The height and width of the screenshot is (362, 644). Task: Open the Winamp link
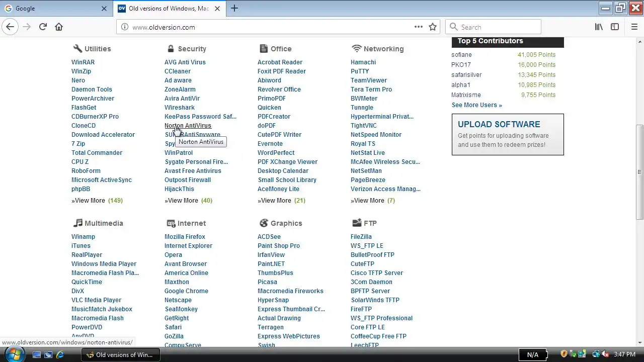click(83, 237)
